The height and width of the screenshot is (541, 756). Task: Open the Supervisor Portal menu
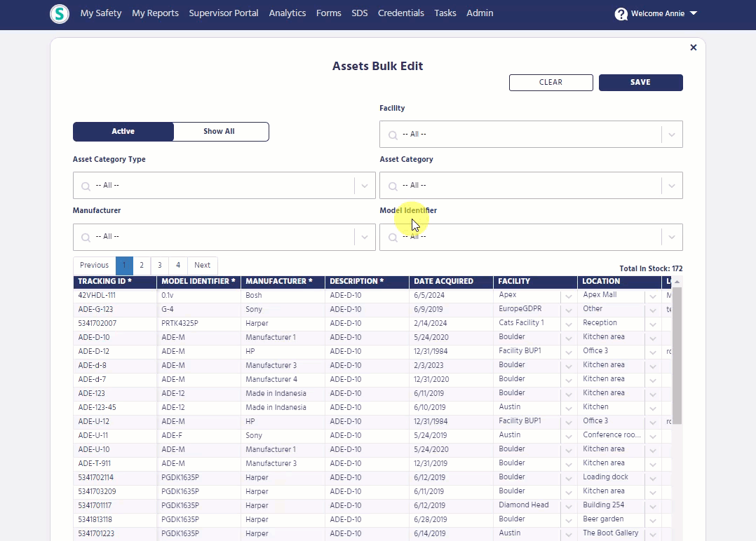point(224,13)
